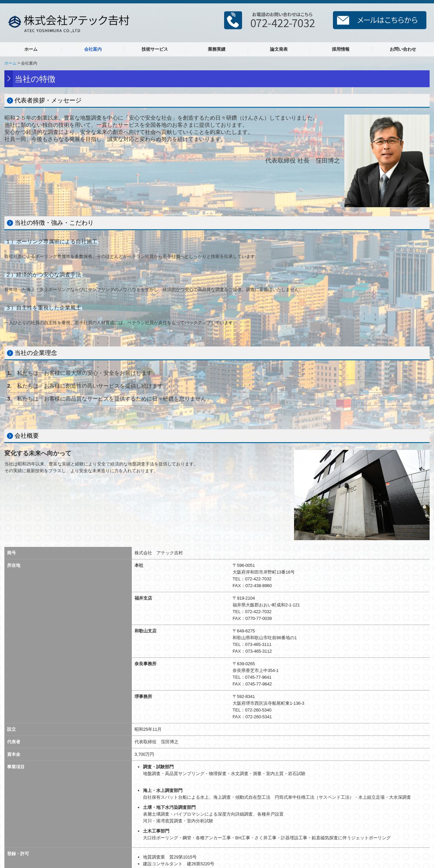This screenshot has width=434, height=868.
Task: Click the 所在地 table header cell
Action: 68,641
